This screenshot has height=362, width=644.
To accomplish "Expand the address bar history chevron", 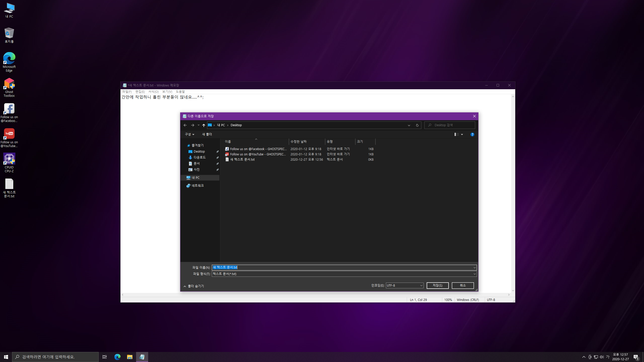I will [x=409, y=125].
